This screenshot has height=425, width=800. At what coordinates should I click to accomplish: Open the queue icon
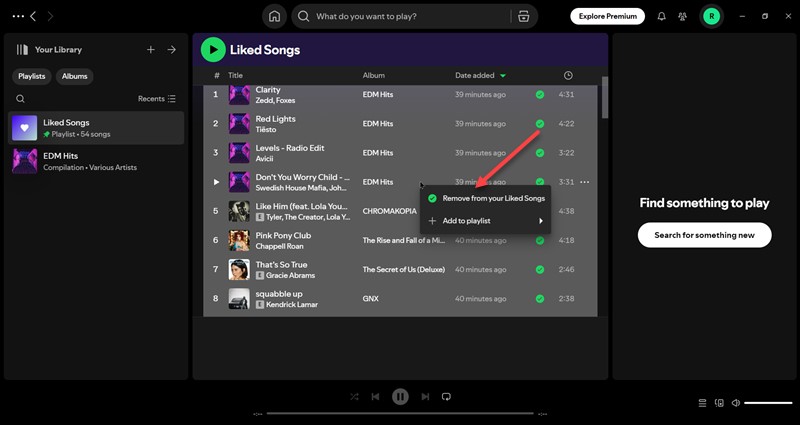703,403
